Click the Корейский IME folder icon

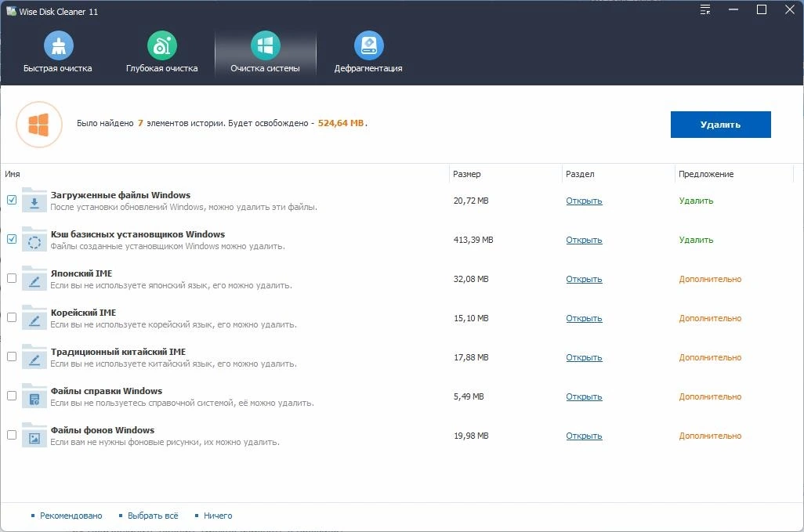34,318
